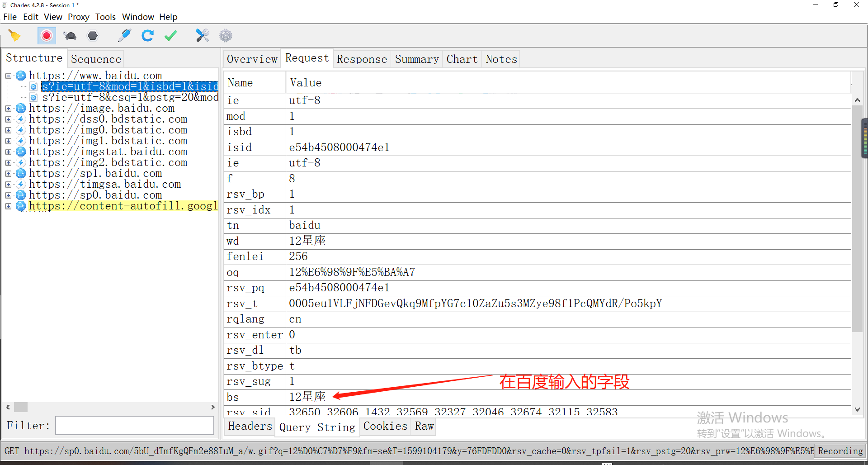Validate with the green checkmark icon
868x465 pixels.
pos(170,36)
